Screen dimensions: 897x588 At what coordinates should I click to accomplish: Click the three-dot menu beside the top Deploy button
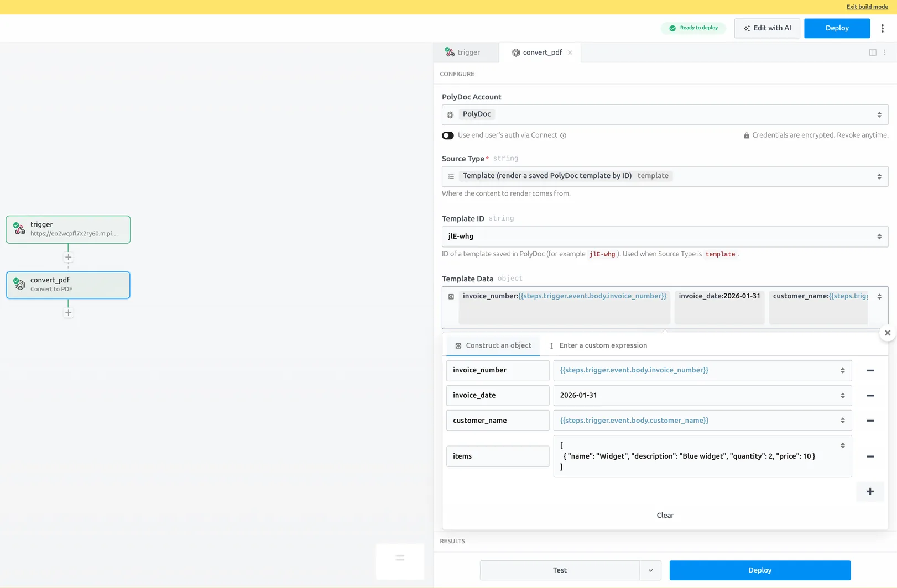[x=883, y=28]
